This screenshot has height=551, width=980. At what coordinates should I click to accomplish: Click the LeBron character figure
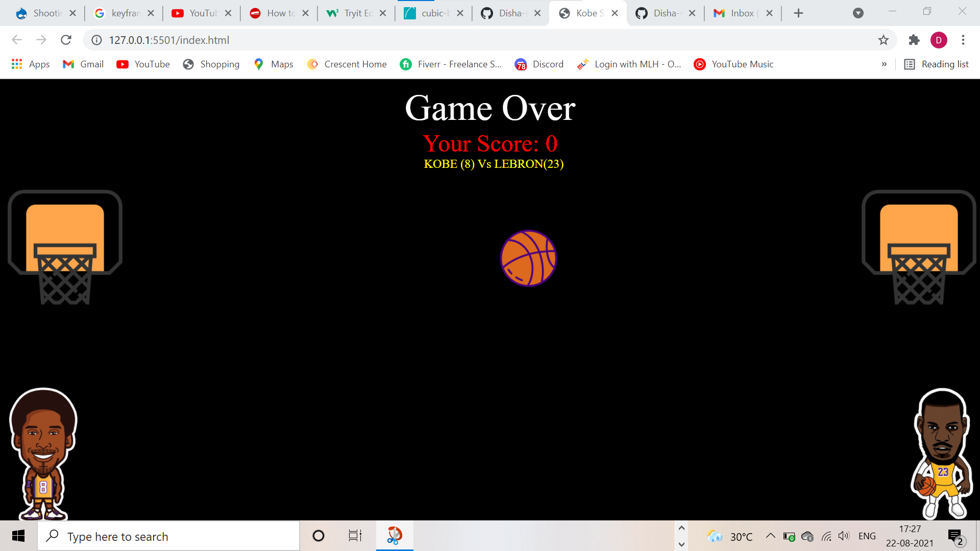[x=942, y=454]
